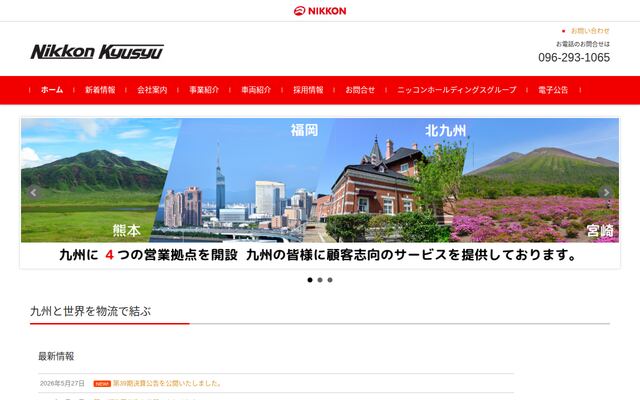
Task: Open the 会社案内 menu item
Action: point(152,90)
